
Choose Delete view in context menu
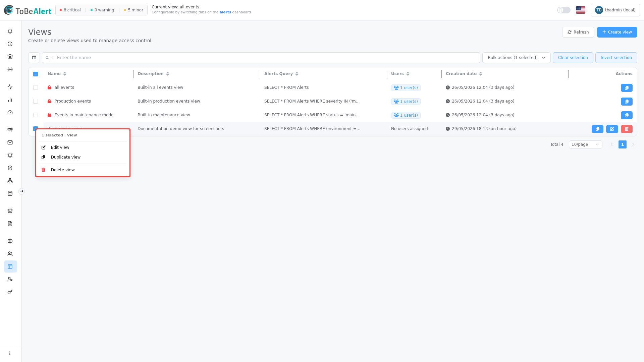pyautogui.click(x=83, y=170)
